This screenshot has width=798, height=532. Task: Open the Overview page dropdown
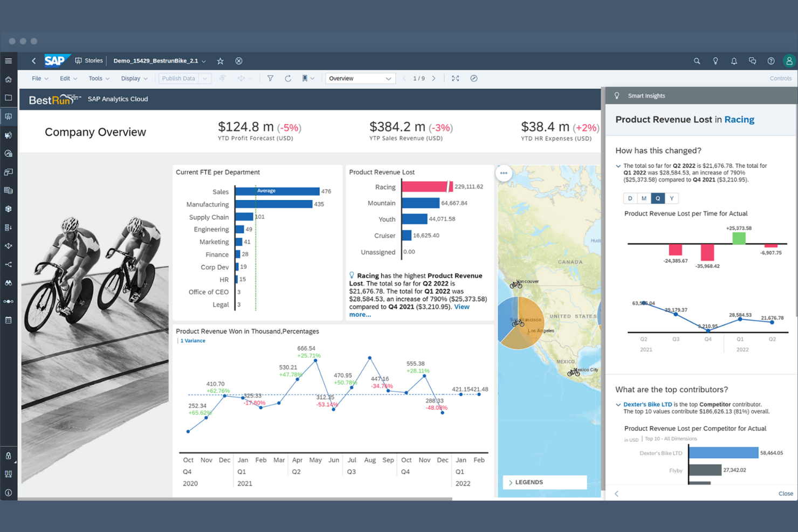click(360, 78)
